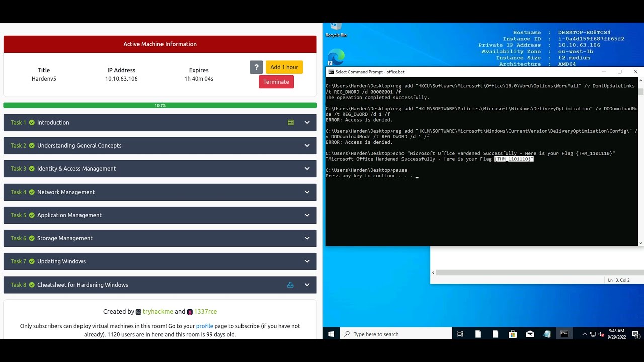Click the Expires 1h 40m 04s countdown
Viewport: 644px width, 362px height.
click(199, 79)
